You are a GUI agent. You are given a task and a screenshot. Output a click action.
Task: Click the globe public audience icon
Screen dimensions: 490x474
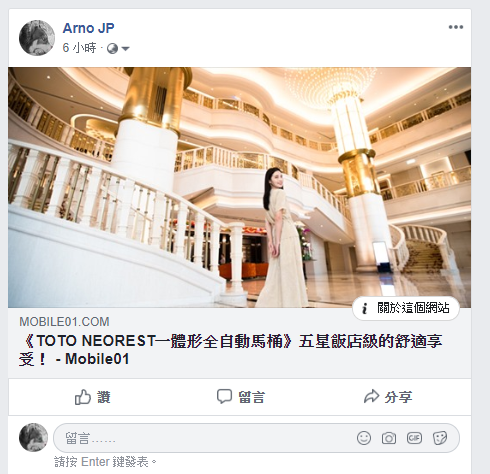(112, 49)
